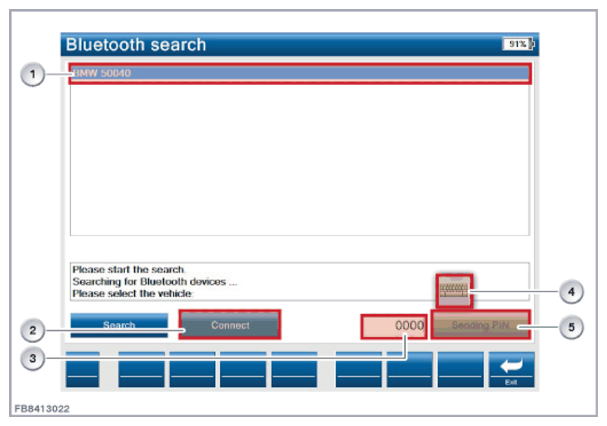Click the status line "Please start the search."
This screenshot has height=426, width=607.
pyautogui.click(x=115, y=270)
